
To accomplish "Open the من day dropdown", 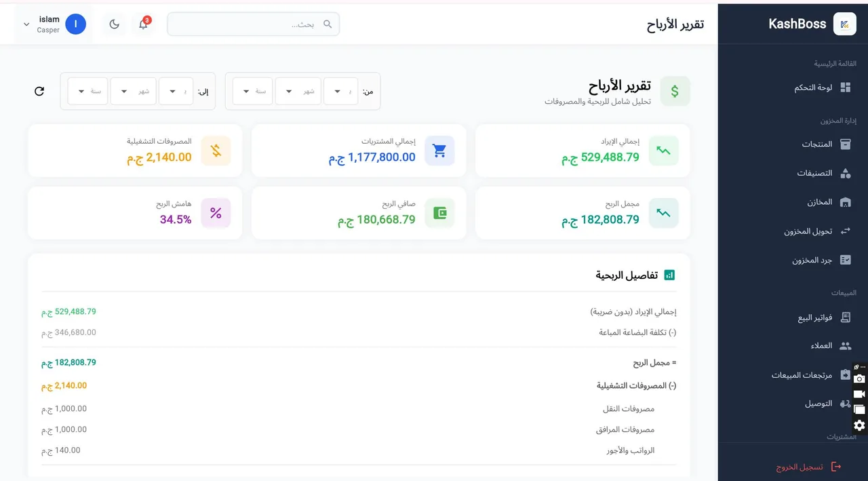I will (x=341, y=91).
